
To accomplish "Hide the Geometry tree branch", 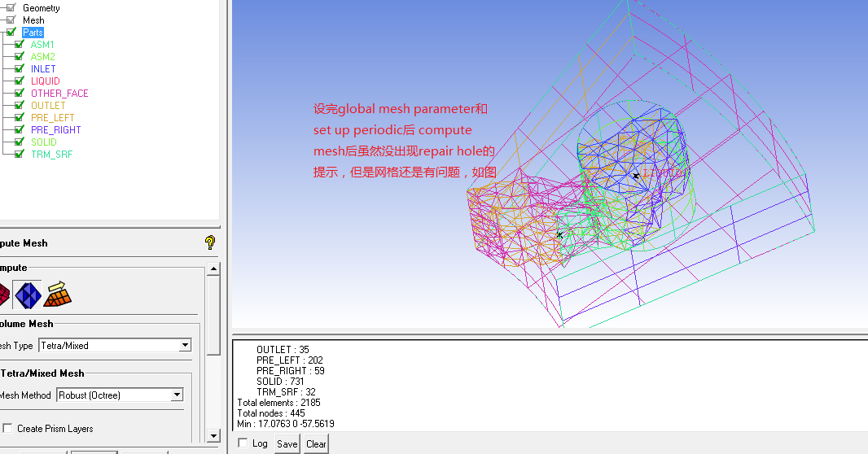I will tap(11, 8).
